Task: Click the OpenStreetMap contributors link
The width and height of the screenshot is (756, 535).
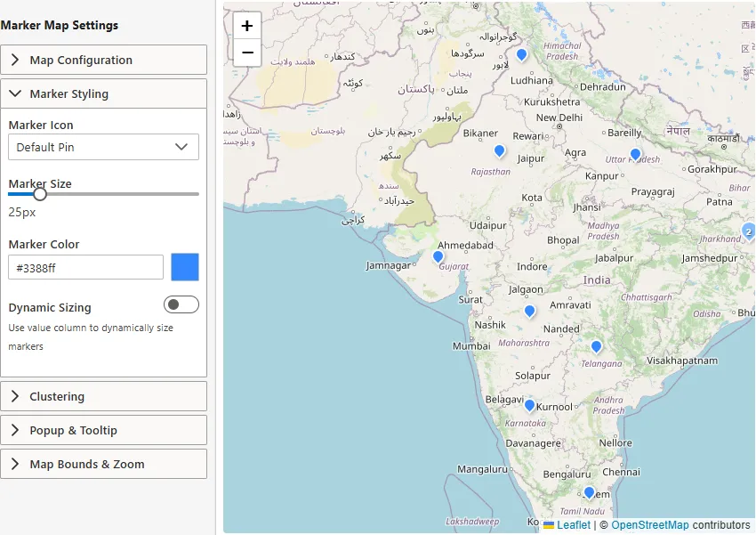Action: tap(650, 525)
